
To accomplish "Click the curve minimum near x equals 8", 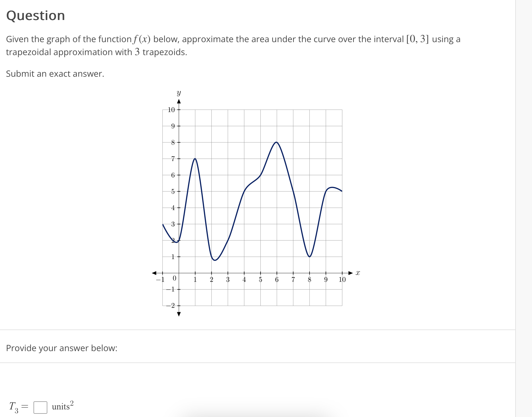I will tap(309, 256).
